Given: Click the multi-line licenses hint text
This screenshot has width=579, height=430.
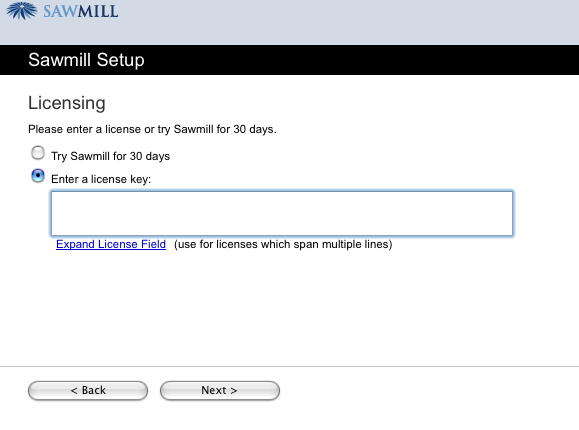Looking at the screenshot, I should (x=283, y=244).
